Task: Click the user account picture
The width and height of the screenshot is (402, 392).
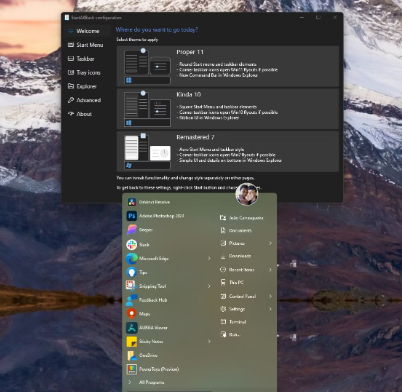Action: (x=247, y=194)
